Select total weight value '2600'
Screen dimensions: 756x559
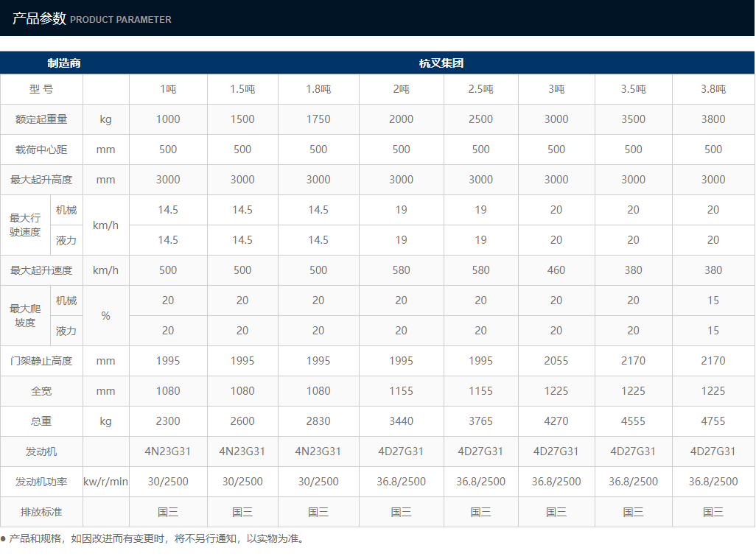coord(242,421)
